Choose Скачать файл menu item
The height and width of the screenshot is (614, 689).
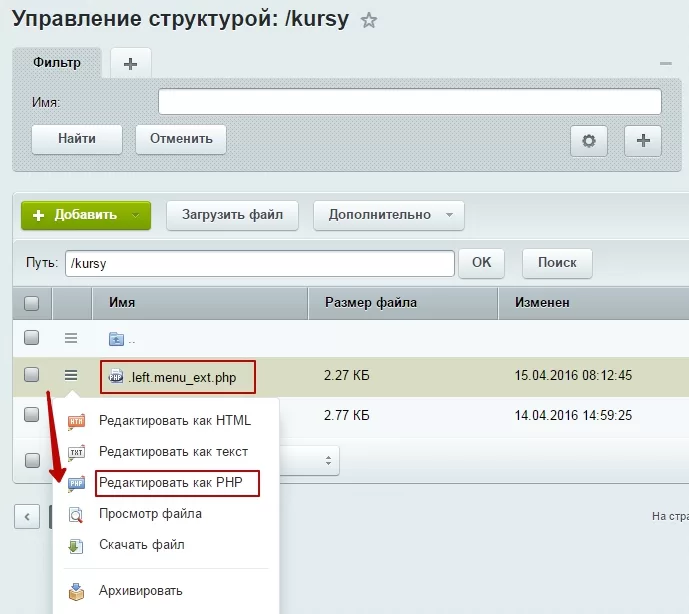tap(142, 545)
